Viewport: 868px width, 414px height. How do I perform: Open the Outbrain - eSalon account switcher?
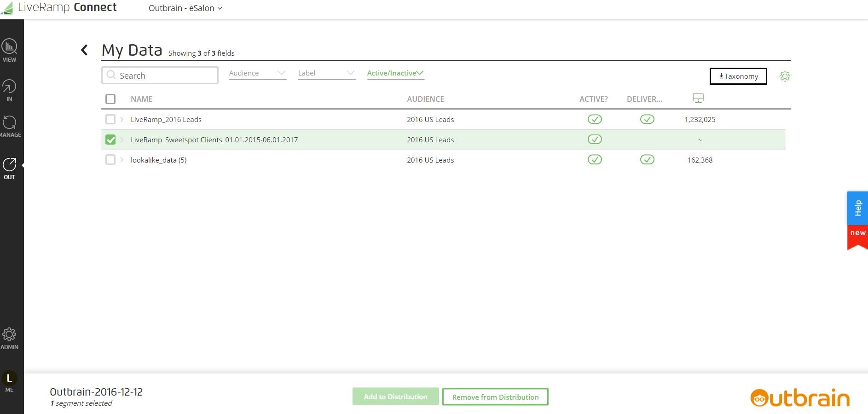pyautogui.click(x=185, y=8)
